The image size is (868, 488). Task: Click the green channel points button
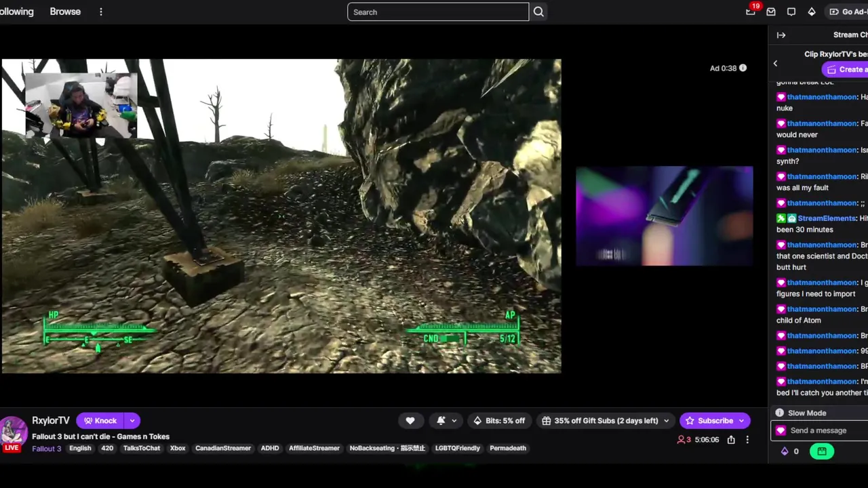point(822,451)
